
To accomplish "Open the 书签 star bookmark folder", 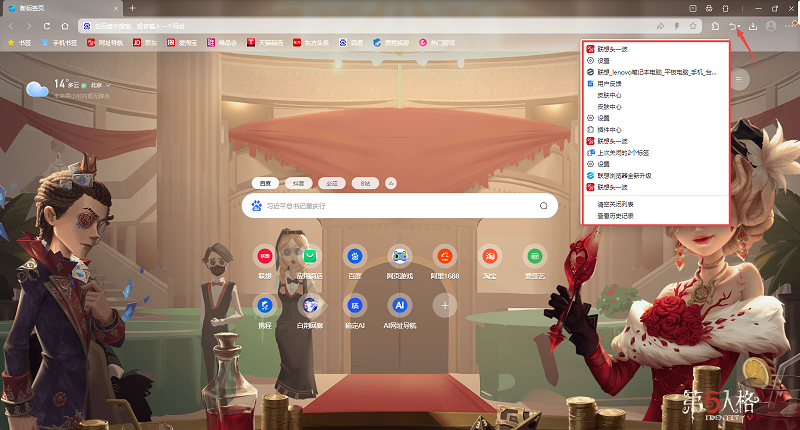I will pyautogui.click(x=19, y=43).
